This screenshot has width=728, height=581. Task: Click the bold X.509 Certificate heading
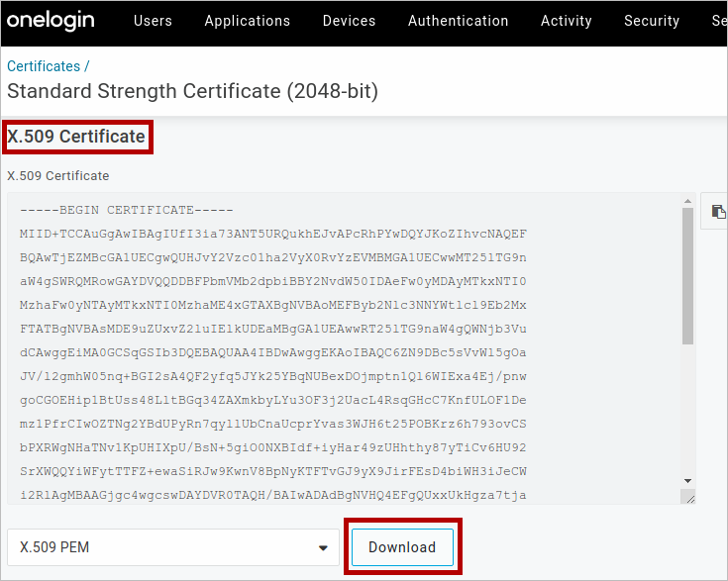[76, 137]
